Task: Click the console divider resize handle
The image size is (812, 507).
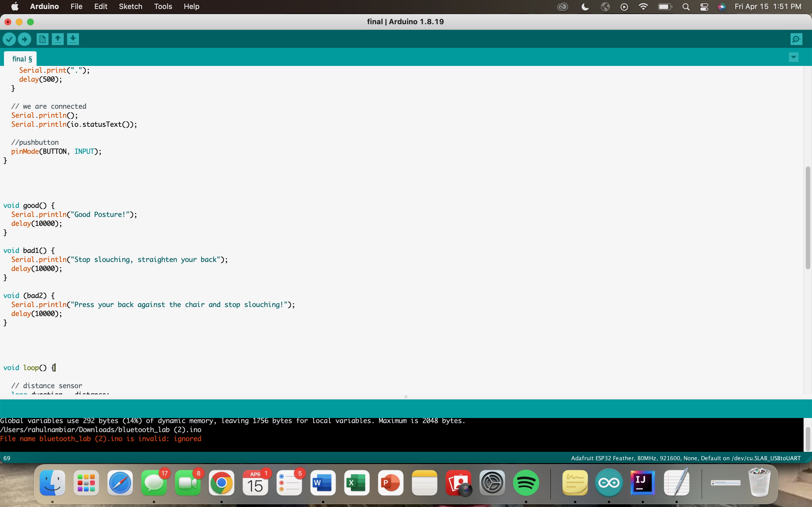Action: coord(406,397)
